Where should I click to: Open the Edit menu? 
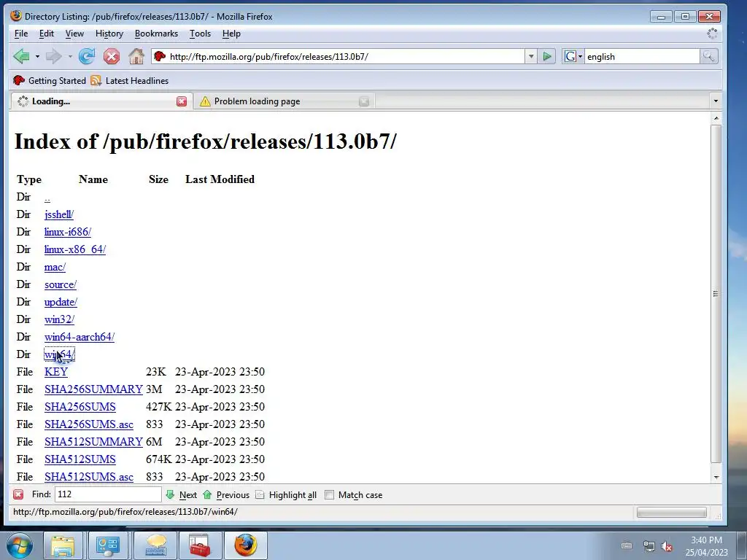[x=46, y=34]
